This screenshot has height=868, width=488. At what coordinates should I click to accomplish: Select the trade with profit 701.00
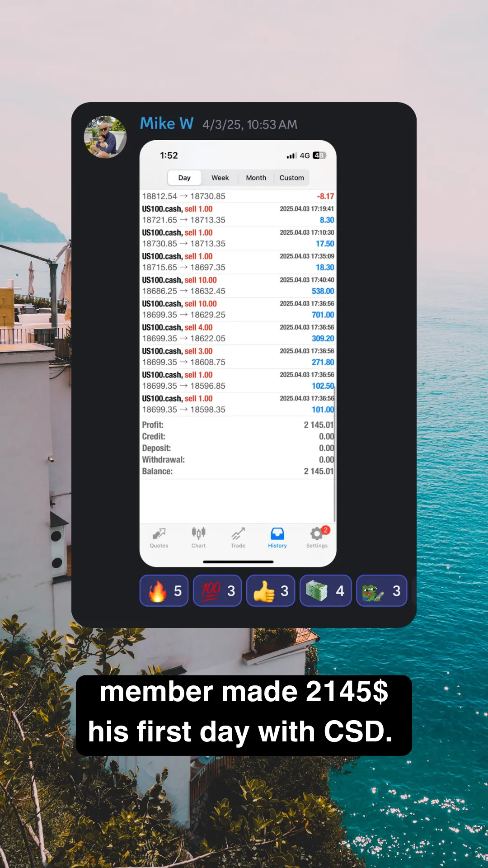[x=238, y=309]
